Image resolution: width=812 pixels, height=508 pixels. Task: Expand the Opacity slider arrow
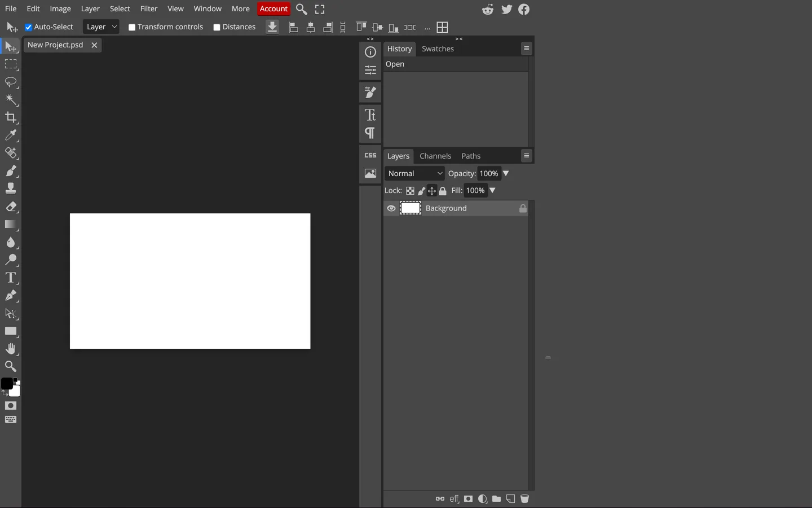point(506,173)
